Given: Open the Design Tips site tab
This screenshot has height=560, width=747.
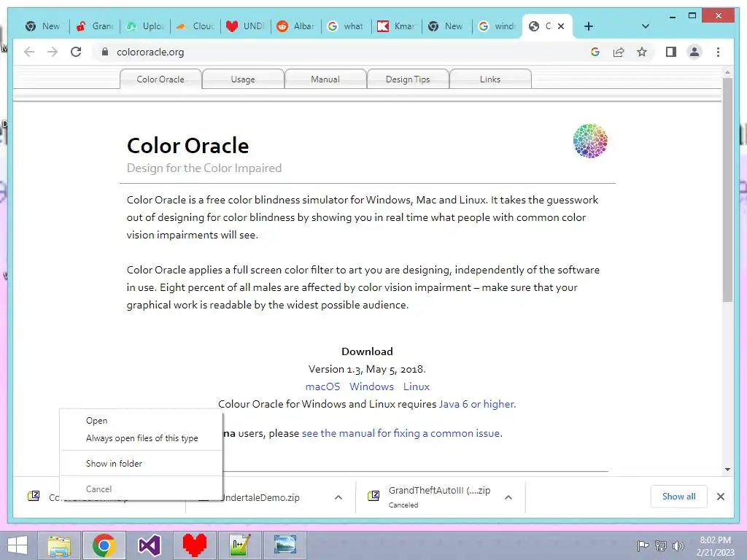Looking at the screenshot, I should (408, 79).
